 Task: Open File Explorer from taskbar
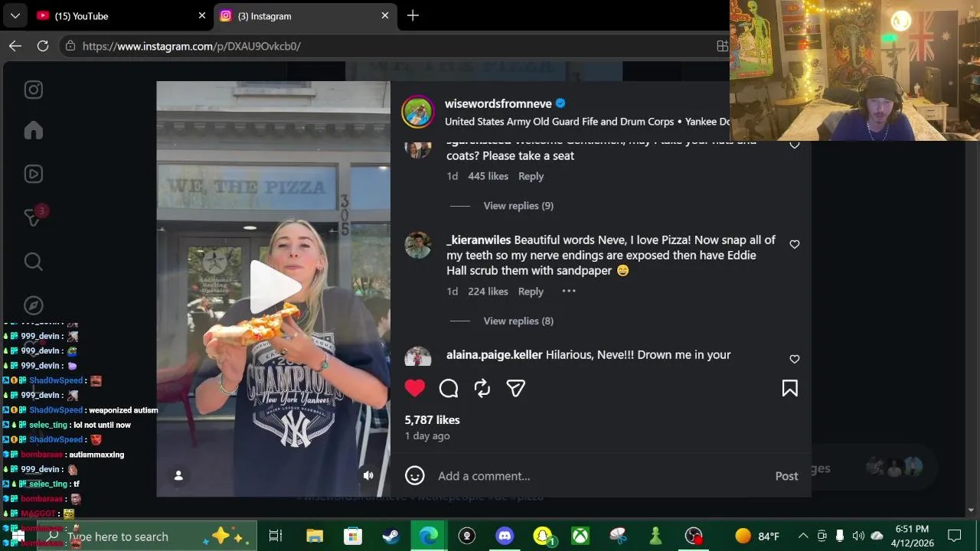tap(314, 536)
